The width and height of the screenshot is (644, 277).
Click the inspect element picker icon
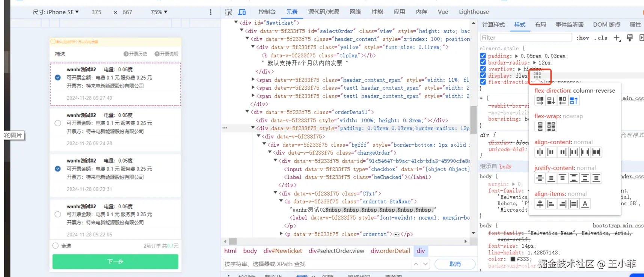(229, 12)
